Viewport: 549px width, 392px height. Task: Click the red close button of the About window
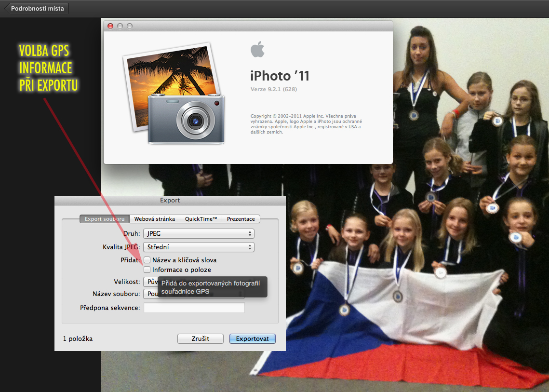[110, 26]
